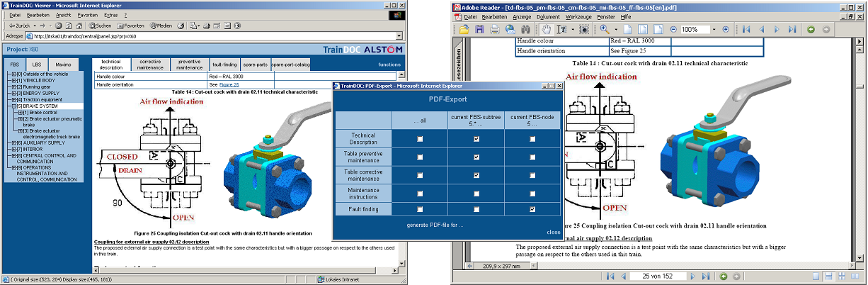Click Single Page layout icon in status bar
This screenshot has width=868, height=285.
(816, 276)
